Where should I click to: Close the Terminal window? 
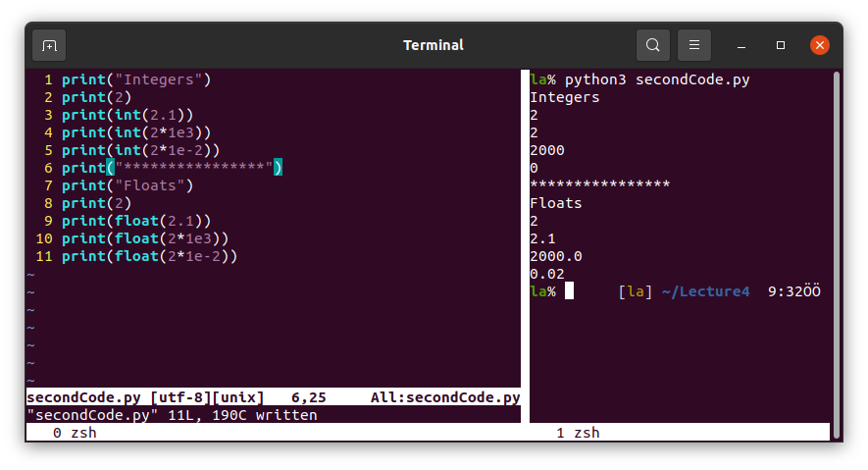(820, 45)
